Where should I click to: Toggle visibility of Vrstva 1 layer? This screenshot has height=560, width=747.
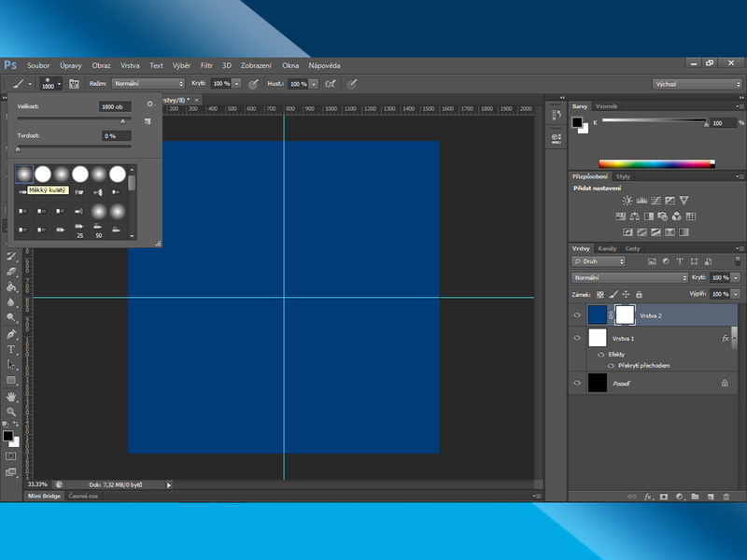(x=576, y=338)
